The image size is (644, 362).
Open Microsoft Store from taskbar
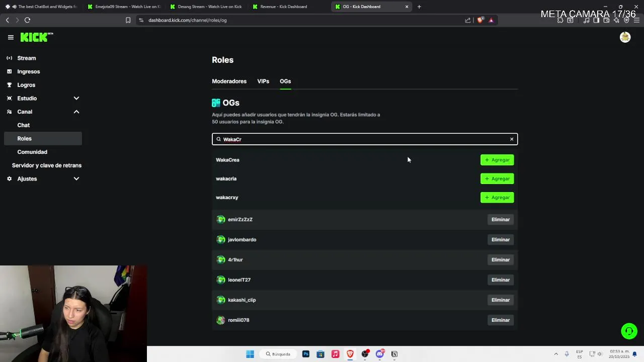pos(320,354)
